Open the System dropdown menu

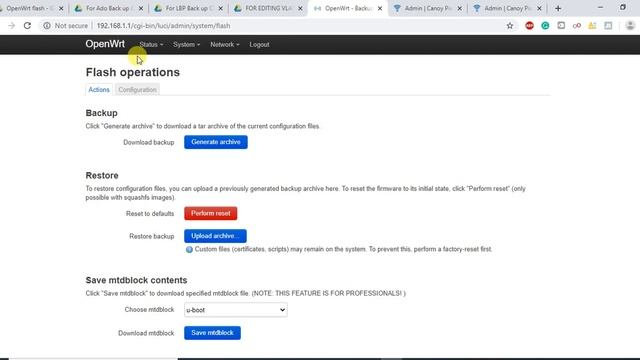(187, 44)
